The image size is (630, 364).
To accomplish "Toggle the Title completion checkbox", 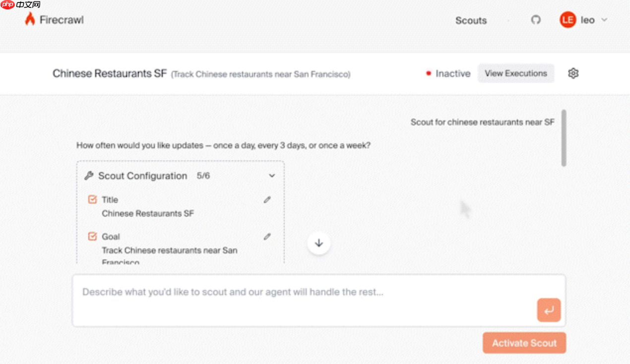I will point(92,199).
